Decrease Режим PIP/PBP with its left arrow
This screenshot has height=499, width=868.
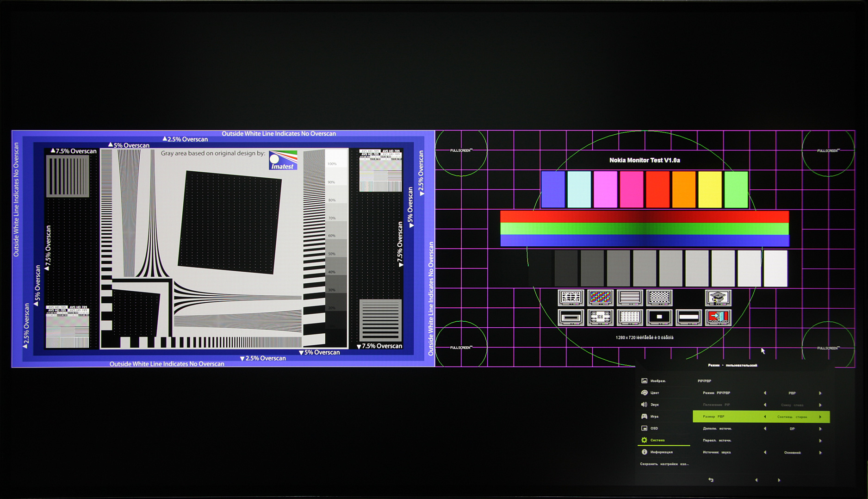click(x=765, y=393)
